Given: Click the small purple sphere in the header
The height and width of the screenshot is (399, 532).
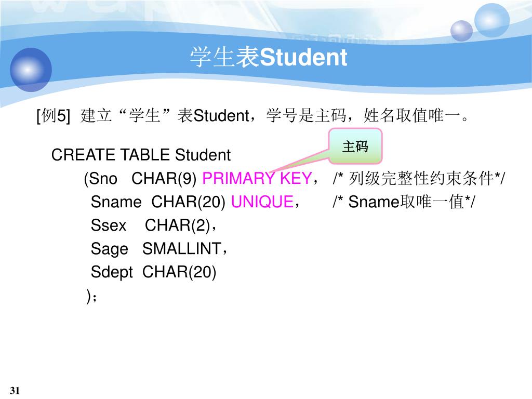Looking at the screenshot, I should 461,31.
